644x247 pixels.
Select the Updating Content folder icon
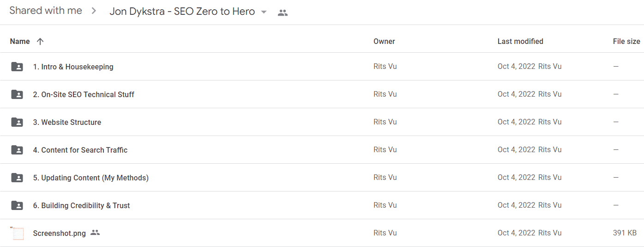[17, 178]
